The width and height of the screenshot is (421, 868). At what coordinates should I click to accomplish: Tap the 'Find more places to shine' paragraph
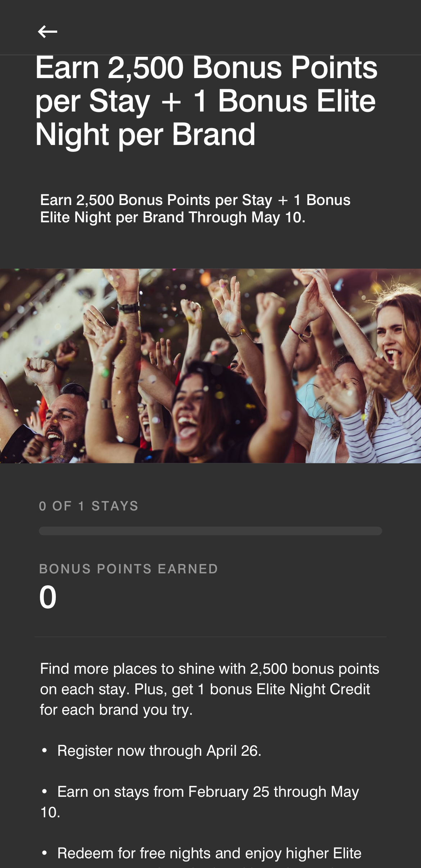[x=210, y=689]
